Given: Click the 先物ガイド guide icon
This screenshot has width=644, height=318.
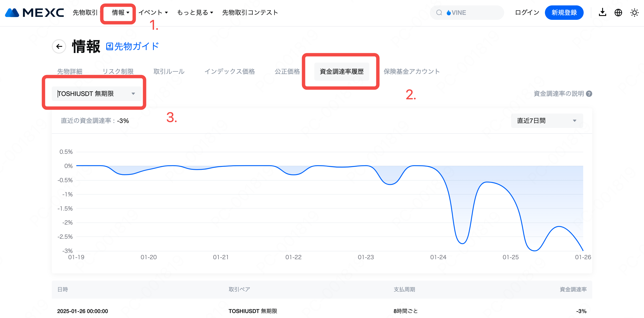Looking at the screenshot, I should pos(109,46).
